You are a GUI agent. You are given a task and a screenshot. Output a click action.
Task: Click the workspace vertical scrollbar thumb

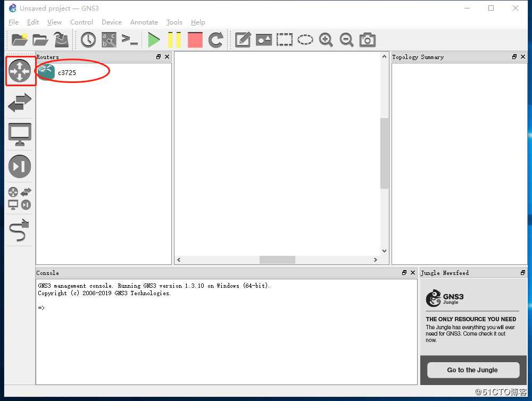(x=384, y=153)
